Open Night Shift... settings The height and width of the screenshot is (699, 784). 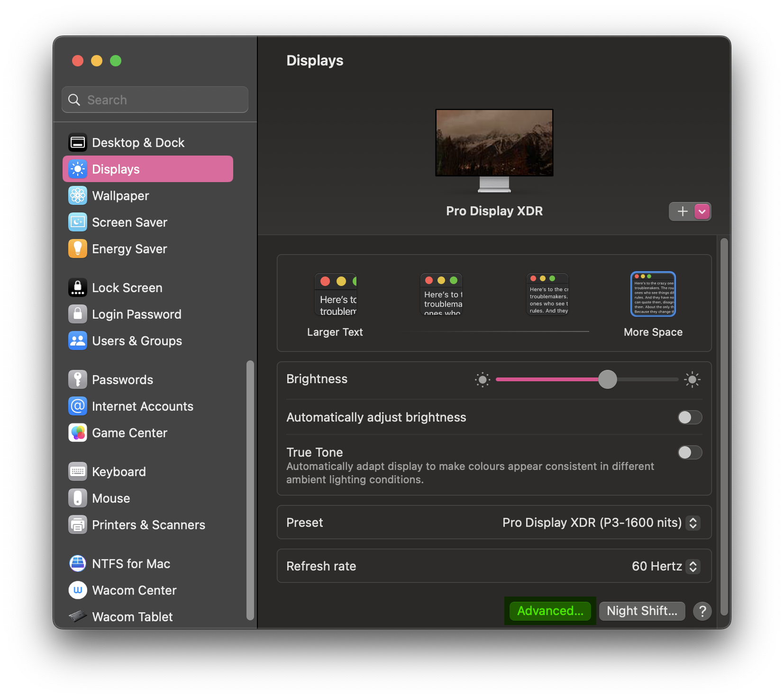[642, 611]
